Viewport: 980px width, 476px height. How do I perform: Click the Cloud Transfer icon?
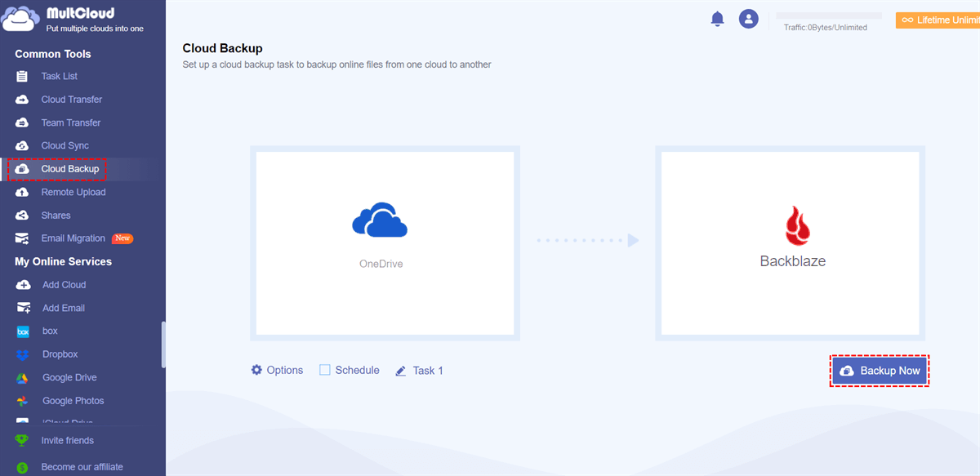point(23,100)
